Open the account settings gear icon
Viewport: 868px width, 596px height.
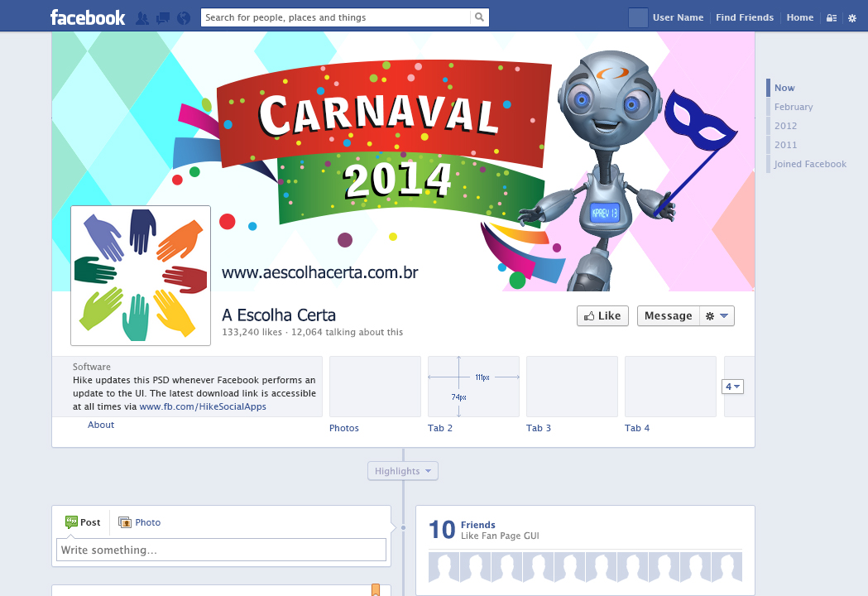click(x=852, y=17)
